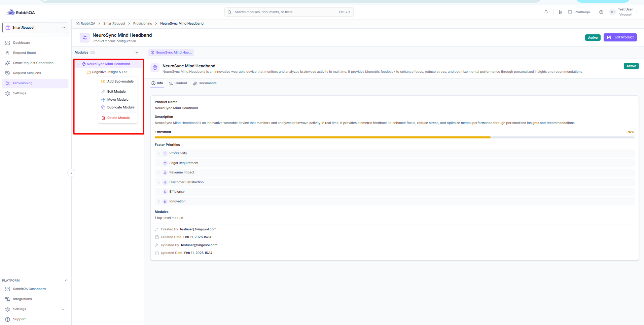Click the search modules input field
This screenshot has width=644, height=325.
coord(289,12)
